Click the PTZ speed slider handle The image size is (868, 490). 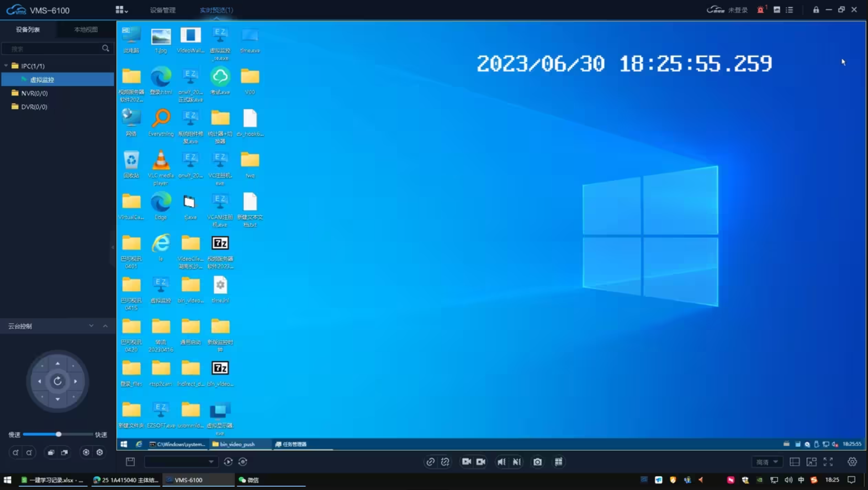coord(59,434)
